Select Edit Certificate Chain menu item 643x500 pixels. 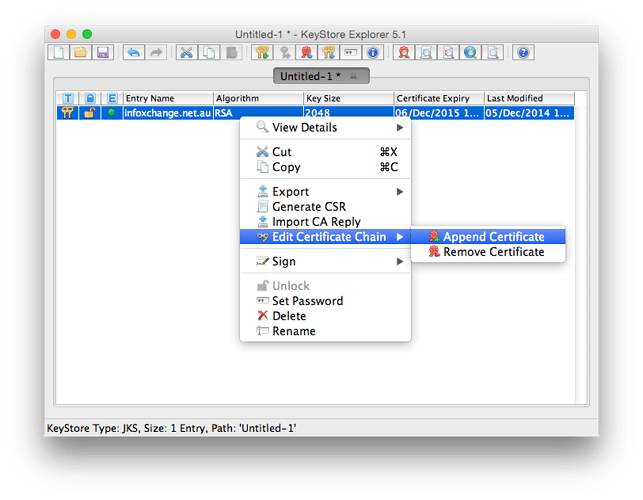325,237
